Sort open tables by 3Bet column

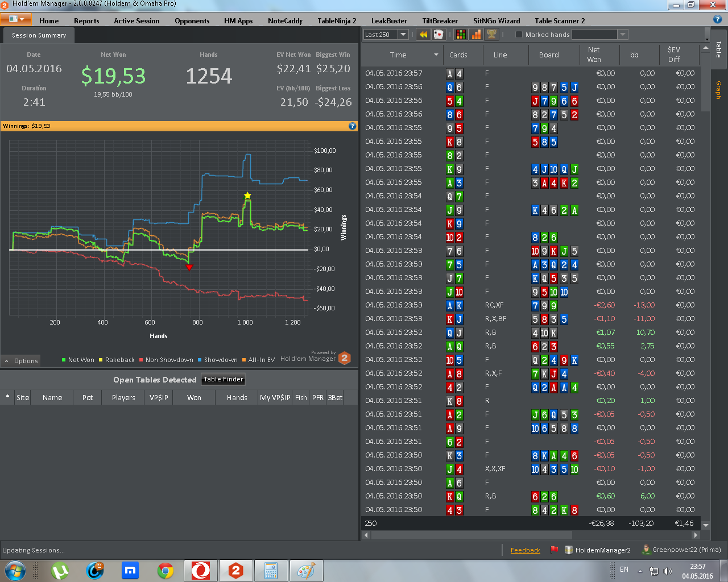pyautogui.click(x=335, y=398)
